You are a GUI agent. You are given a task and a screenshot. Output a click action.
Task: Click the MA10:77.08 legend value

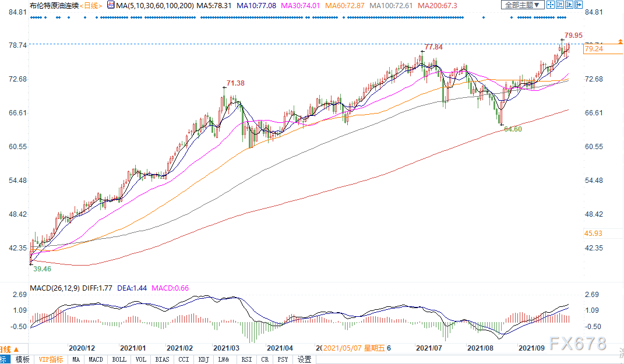[256, 6]
